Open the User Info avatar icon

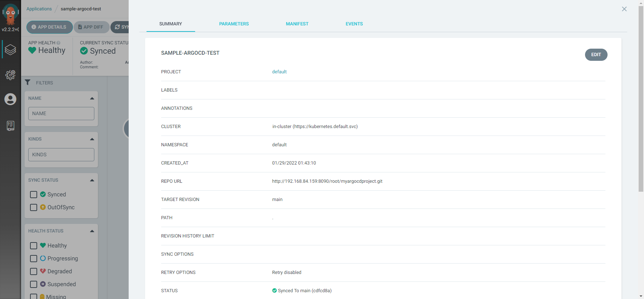coord(10,99)
